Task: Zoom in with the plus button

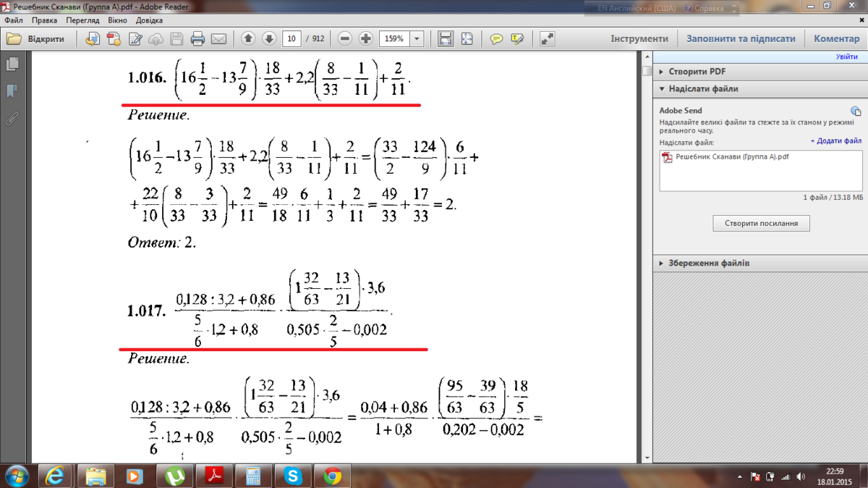Action: [x=366, y=38]
